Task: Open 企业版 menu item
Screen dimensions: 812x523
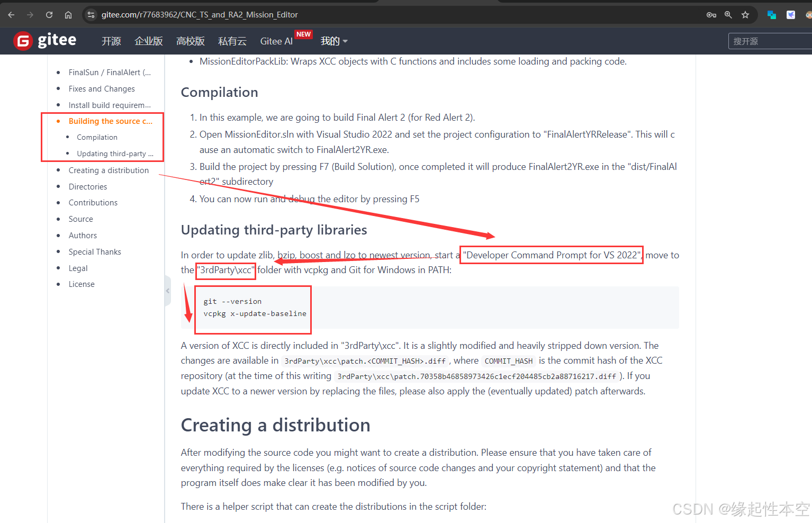Action: click(x=149, y=41)
